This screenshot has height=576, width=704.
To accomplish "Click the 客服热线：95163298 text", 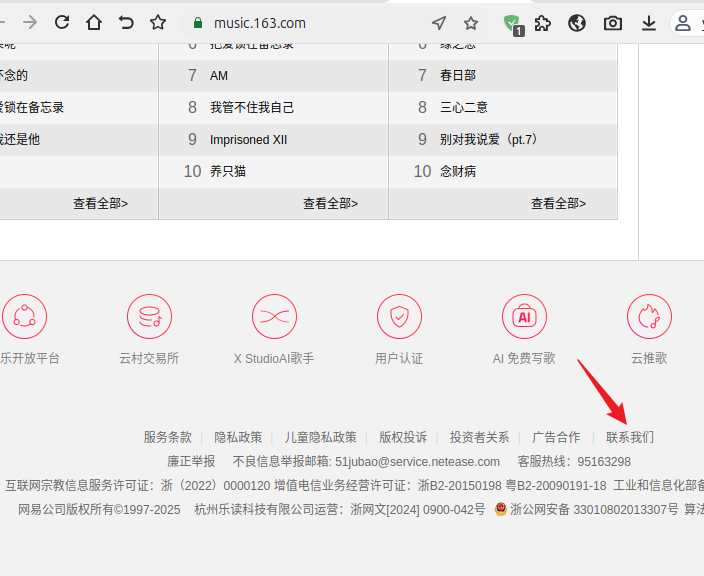I will point(574,462).
